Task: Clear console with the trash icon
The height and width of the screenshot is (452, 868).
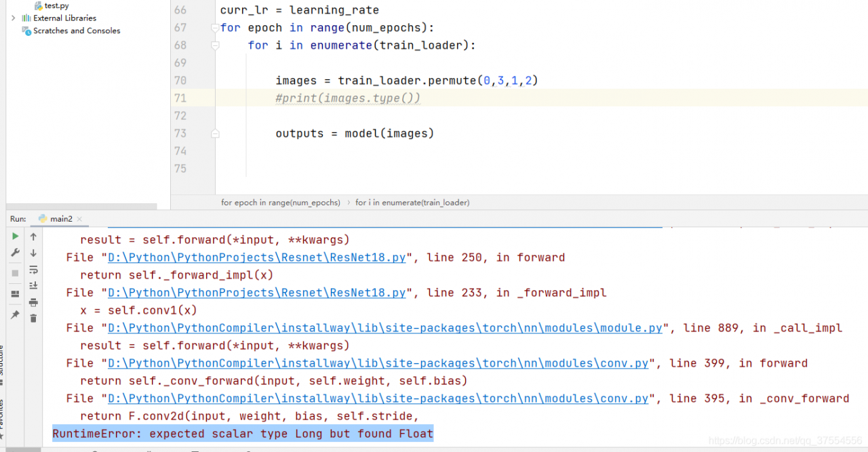Action: 33,318
